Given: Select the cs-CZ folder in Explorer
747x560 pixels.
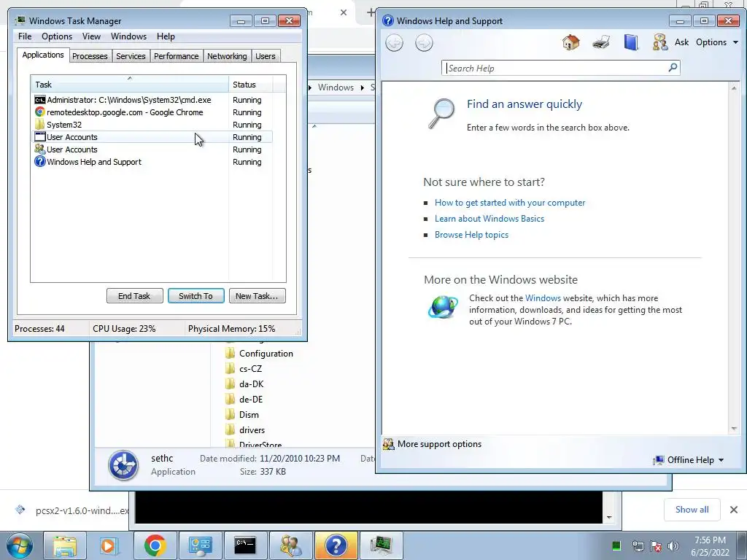Looking at the screenshot, I should coord(244,368).
